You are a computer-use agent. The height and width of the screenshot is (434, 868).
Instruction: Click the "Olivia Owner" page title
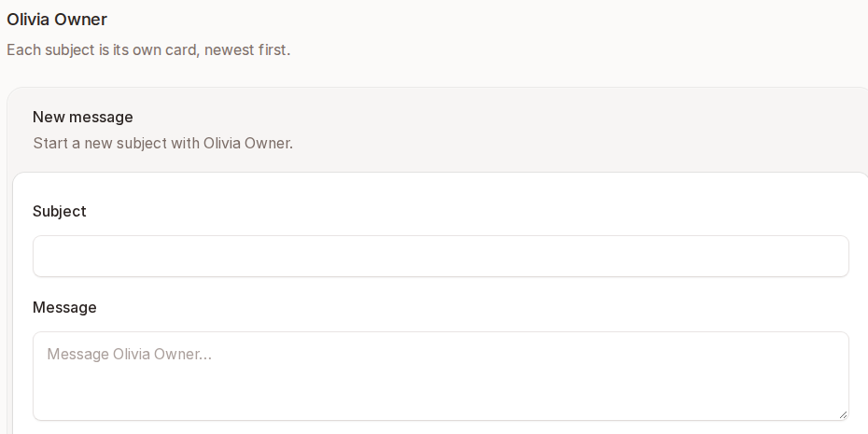point(57,20)
